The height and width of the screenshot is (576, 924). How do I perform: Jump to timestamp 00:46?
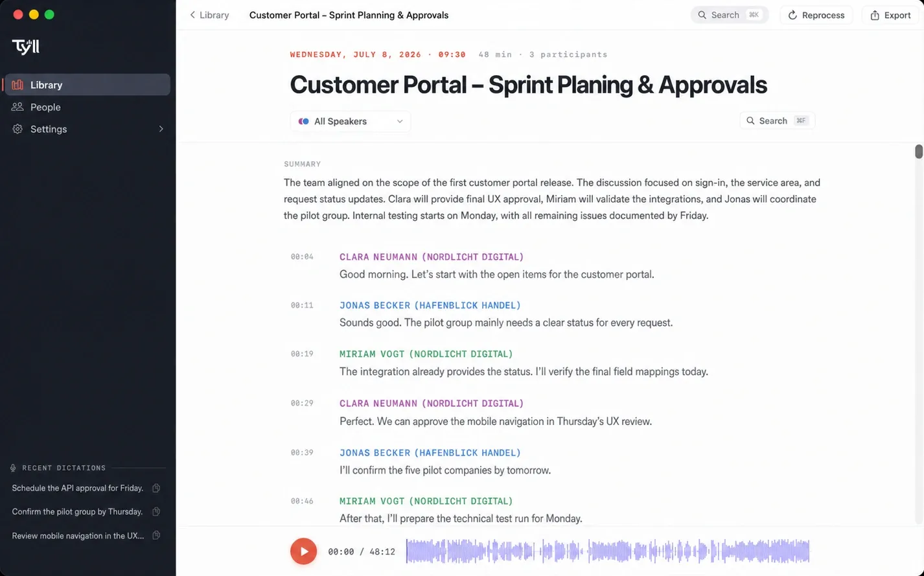(x=302, y=501)
